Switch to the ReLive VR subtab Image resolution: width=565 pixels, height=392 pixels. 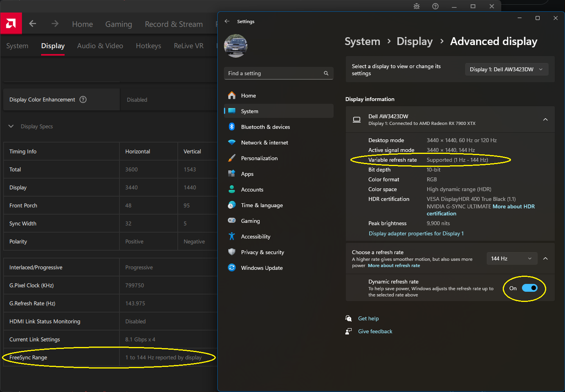pyautogui.click(x=189, y=46)
